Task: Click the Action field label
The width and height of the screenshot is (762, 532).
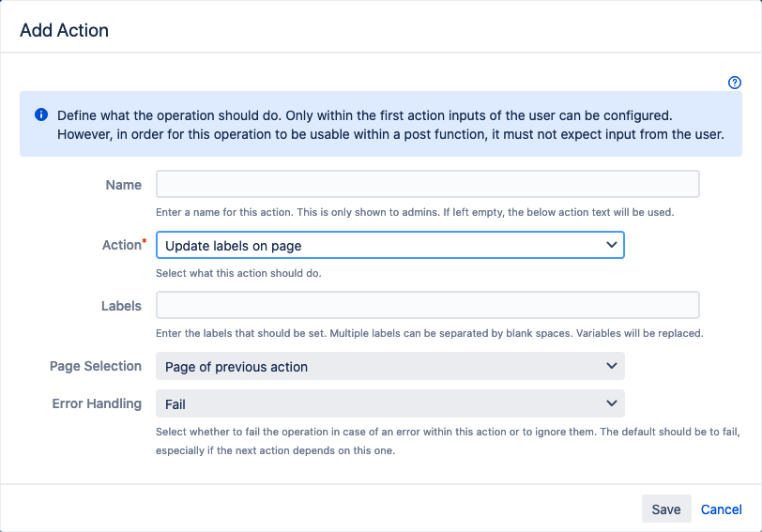Action: coord(123,245)
